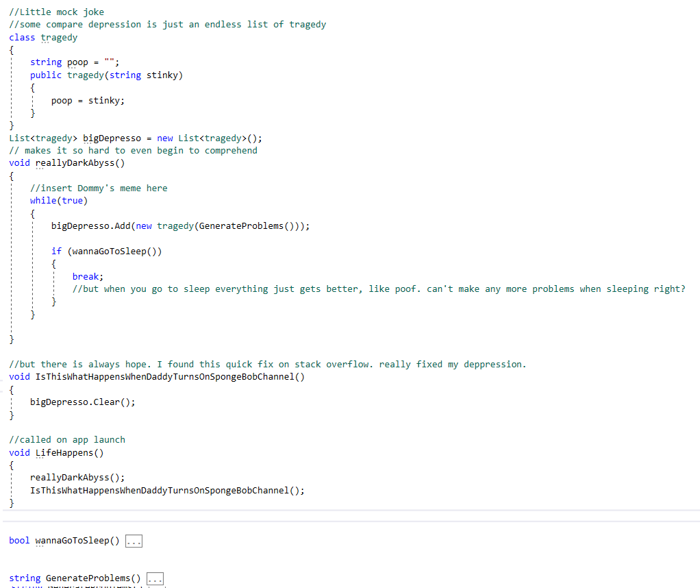Expand the collapsed wannaGoToSleep() method body
This screenshot has width=700, height=588.
tap(134, 541)
